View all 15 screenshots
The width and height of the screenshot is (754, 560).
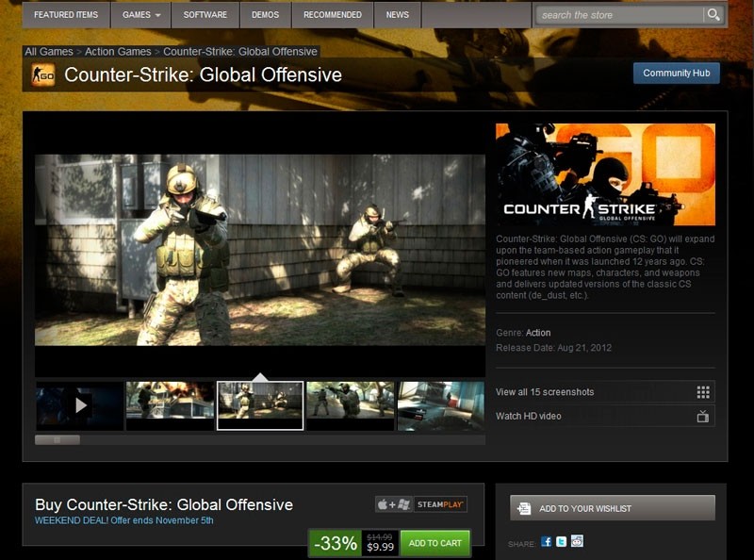pos(605,392)
